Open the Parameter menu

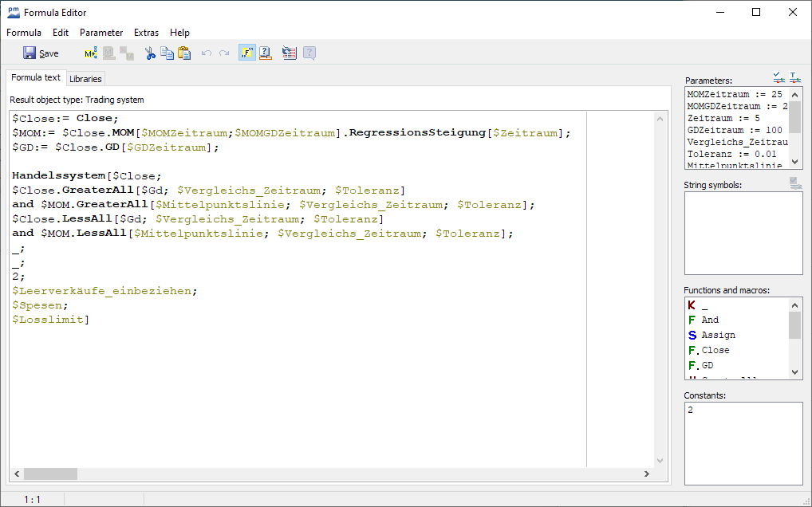(x=101, y=33)
